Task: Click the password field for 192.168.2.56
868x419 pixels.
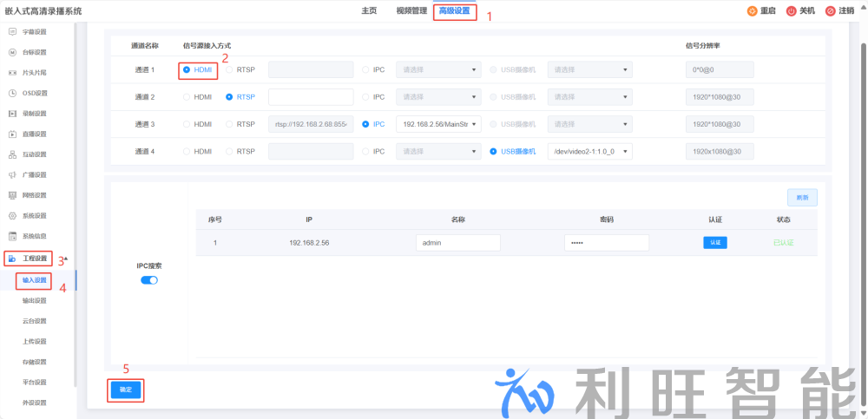Action: tap(607, 242)
